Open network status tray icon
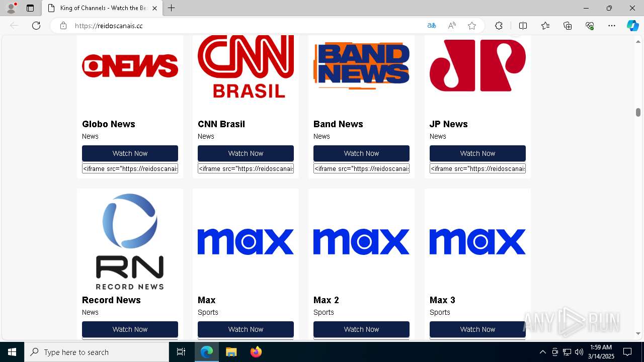Viewport: 644px width, 362px height. 567,352
